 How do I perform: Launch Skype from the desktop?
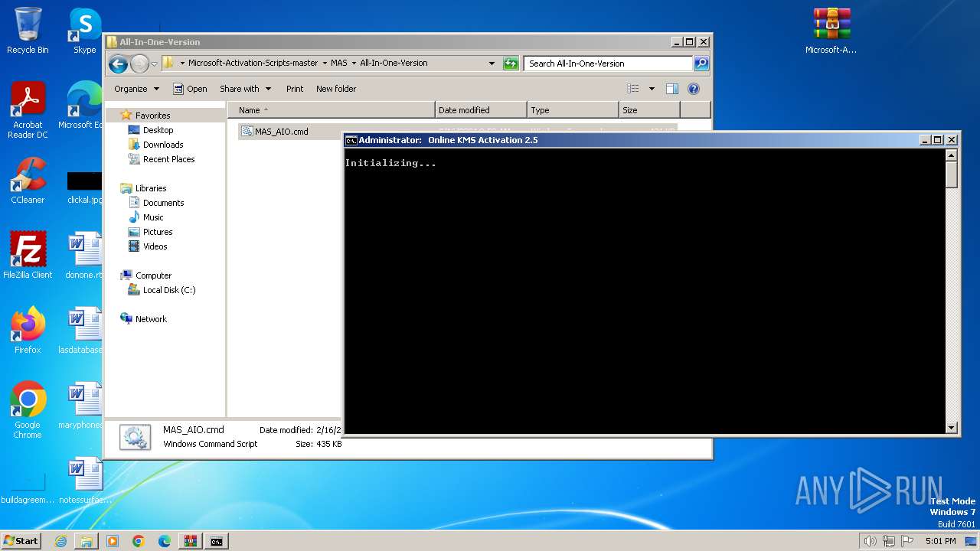click(84, 31)
